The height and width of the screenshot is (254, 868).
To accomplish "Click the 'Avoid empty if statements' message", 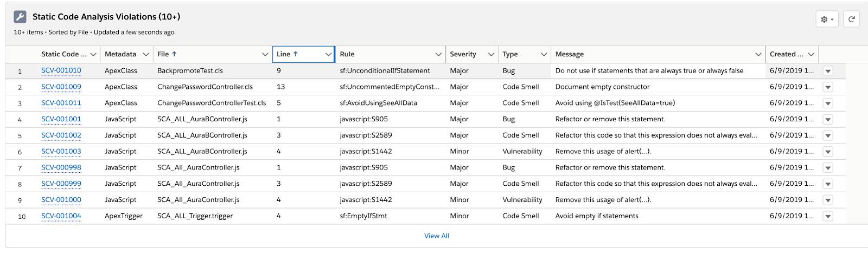I will (597, 216).
